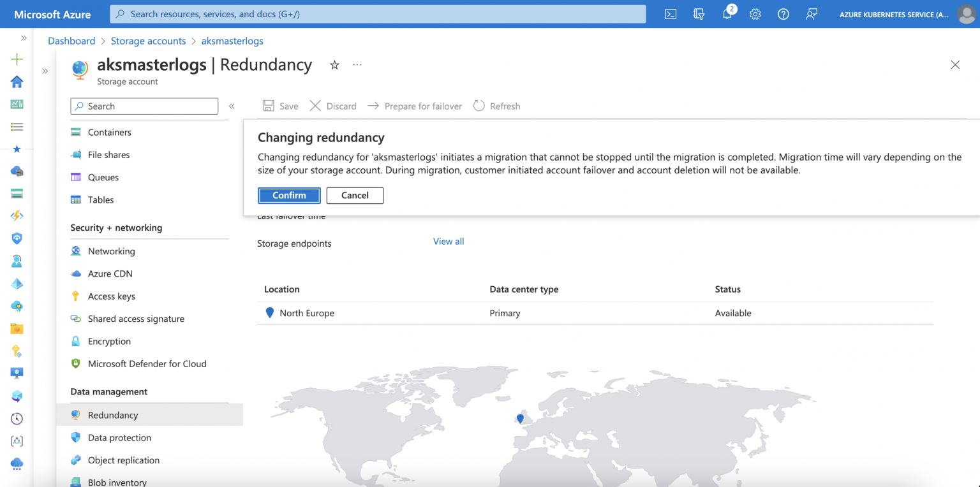Select the North Europe map pin
This screenshot has height=487, width=980.
[x=519, y=418]
